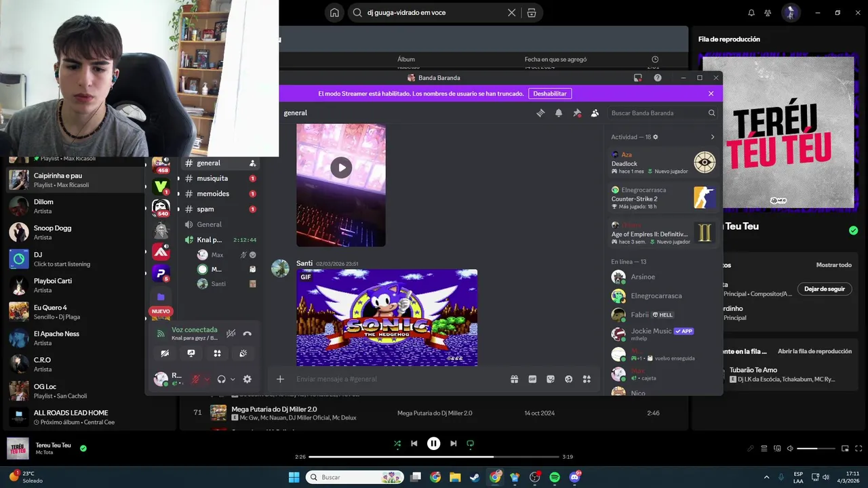
Task: Click Abrir la fila de reproducción link
Action: [814, 351]
